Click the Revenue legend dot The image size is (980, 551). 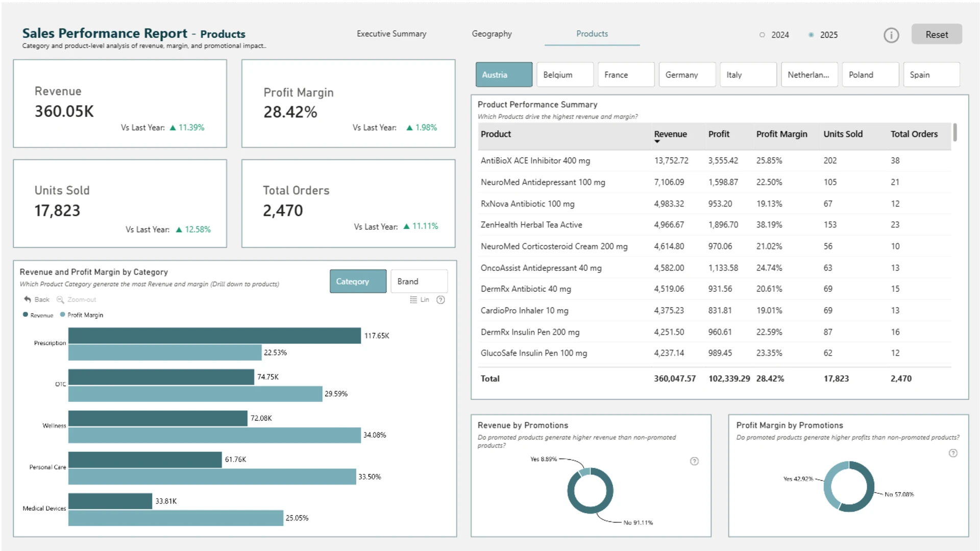pos(26,315)
